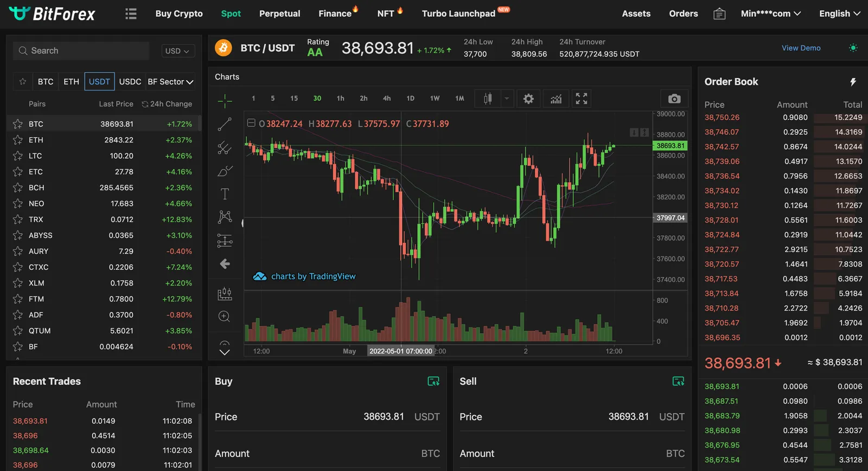The height and width of the screenshot is (471, 868).
Task: Select the prediction and measurement tool
Action: pyautogui.click(x=225, y=241)
